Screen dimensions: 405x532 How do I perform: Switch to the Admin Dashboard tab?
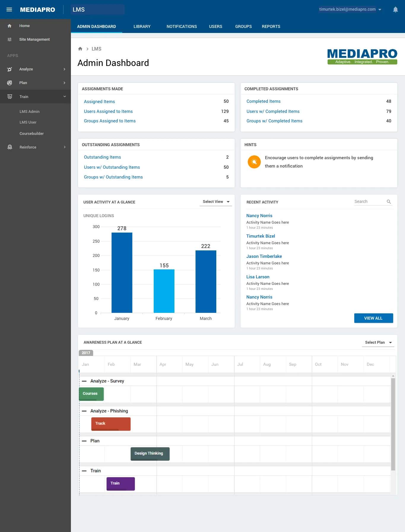(96, 26)
